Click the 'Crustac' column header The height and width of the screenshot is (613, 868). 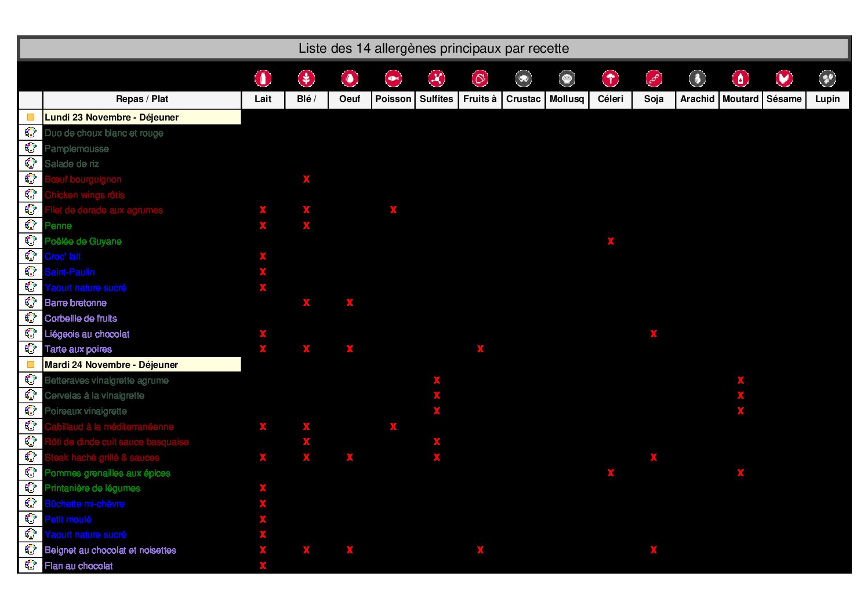524,99
